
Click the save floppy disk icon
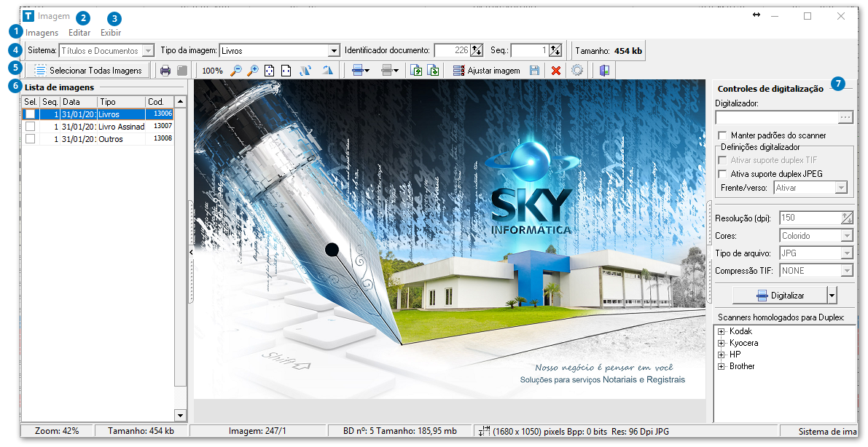534,71
